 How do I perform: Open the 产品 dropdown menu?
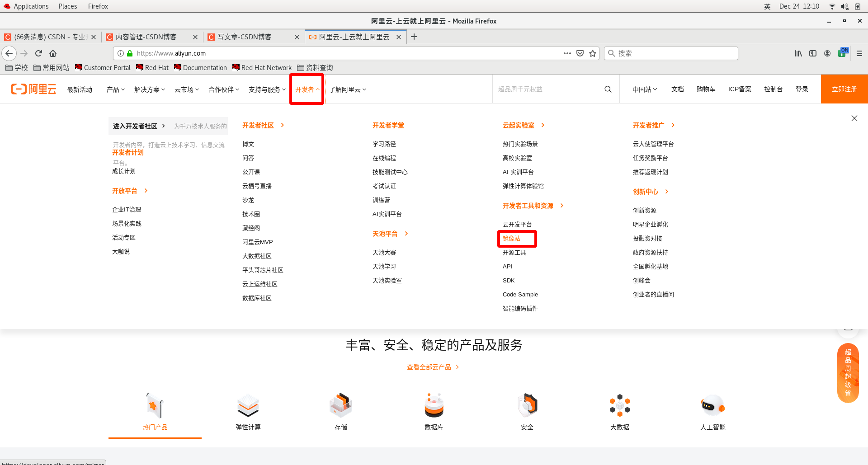(115, 89)
